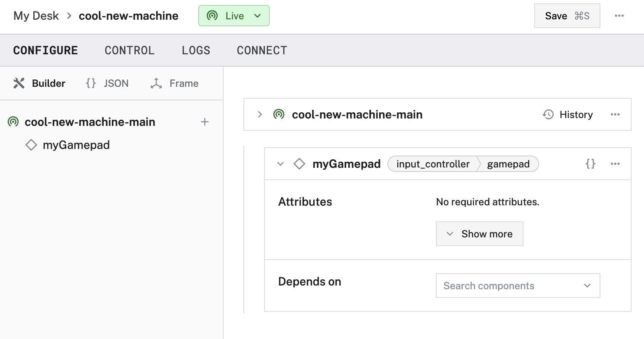Open the top-right header ellipsis menu
The height and width of the screenshot is (339, 644).
tap(619, 16)
